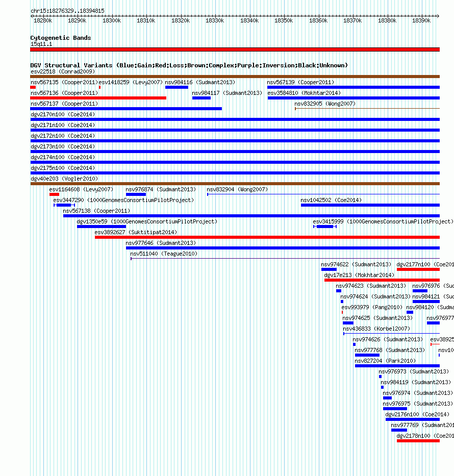Select nsv567137 (Cooper2011) label
Image resolution: width=454 pixels, height=476 pixels.
[64, 104]
